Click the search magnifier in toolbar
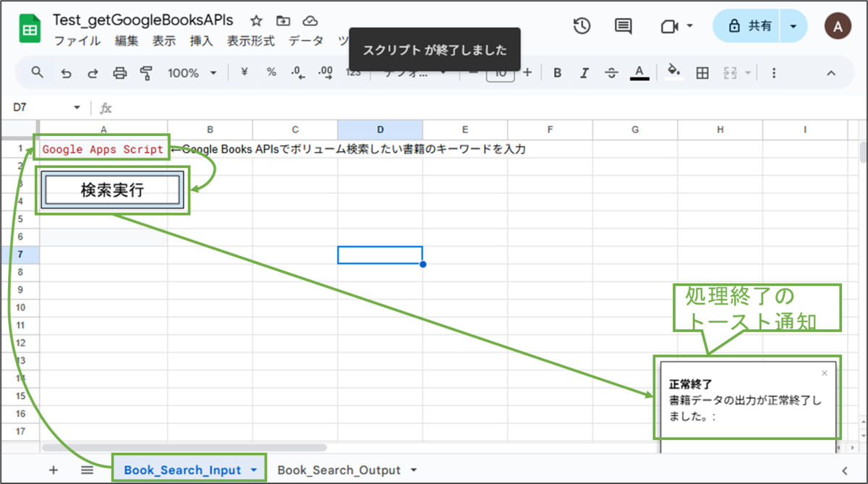The width and height of the screenshot is (868, 484). (38, 72)
